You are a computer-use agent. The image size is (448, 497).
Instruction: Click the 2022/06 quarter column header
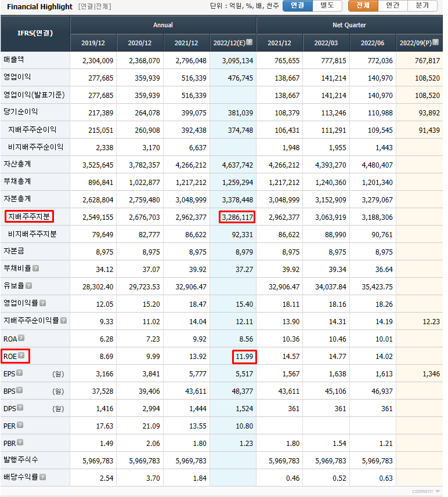[x=373, y=43]
